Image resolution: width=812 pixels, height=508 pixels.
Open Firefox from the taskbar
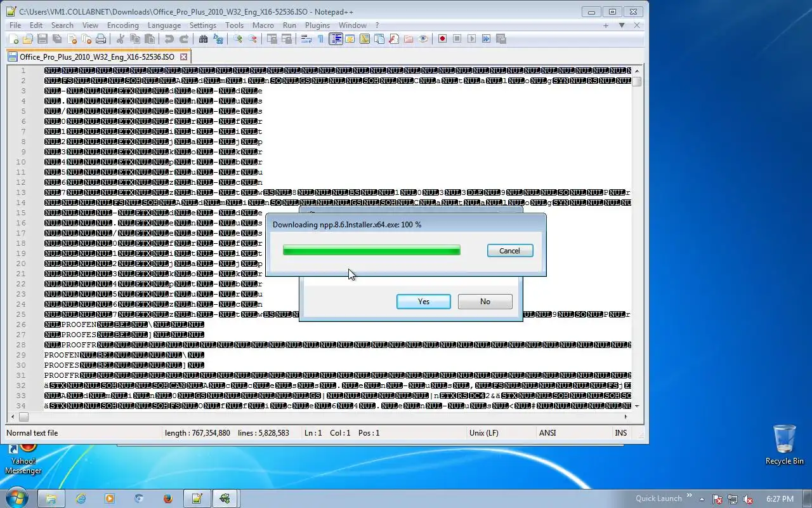pos(168,498)
